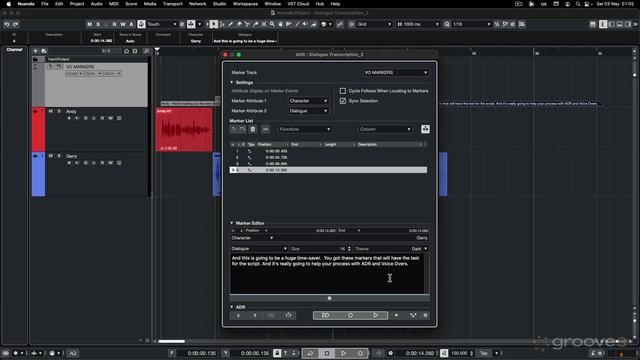Open the VST Cloud menu

298,4
